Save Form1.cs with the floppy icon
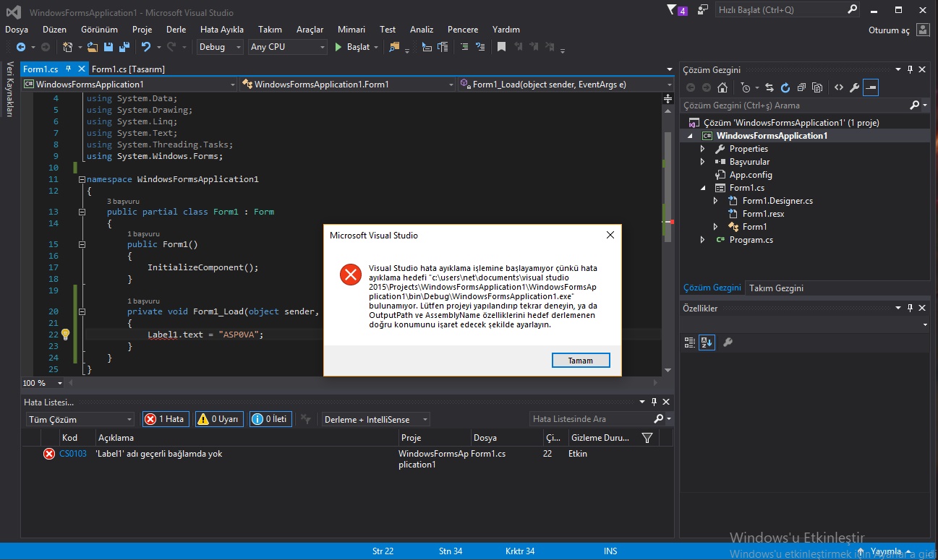 pyautogui.click(x=108, y=47)
